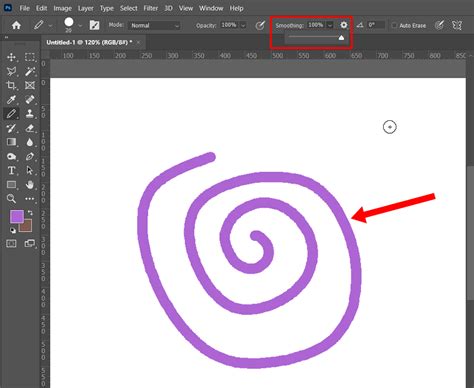474x388 pixels.
Task: Click the brown background color swatch
Action: (26, 226)
